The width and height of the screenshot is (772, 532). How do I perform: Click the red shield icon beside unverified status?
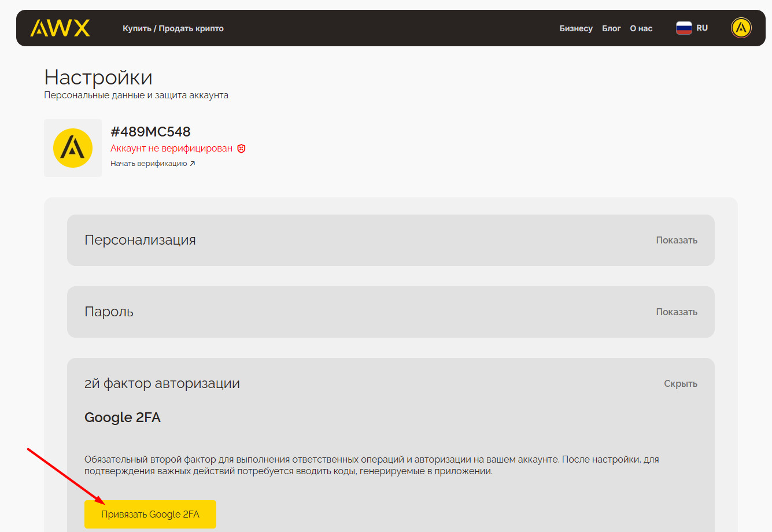pos(242,149)
